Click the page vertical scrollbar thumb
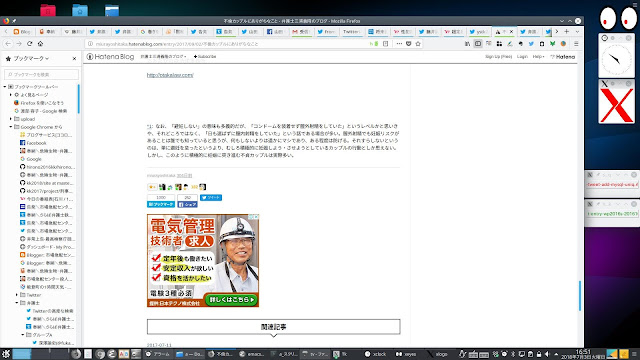 coord(580,296)
